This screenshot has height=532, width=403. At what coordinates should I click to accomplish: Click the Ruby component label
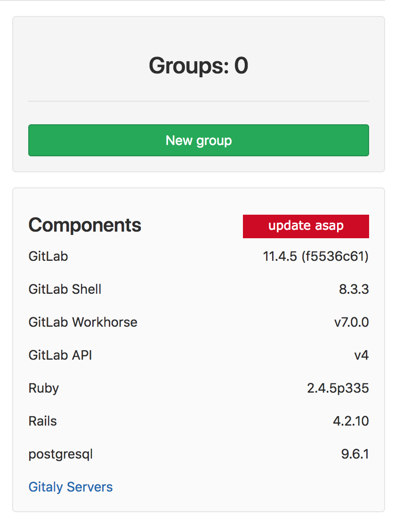pyautogui.click(x=43, y=388)
